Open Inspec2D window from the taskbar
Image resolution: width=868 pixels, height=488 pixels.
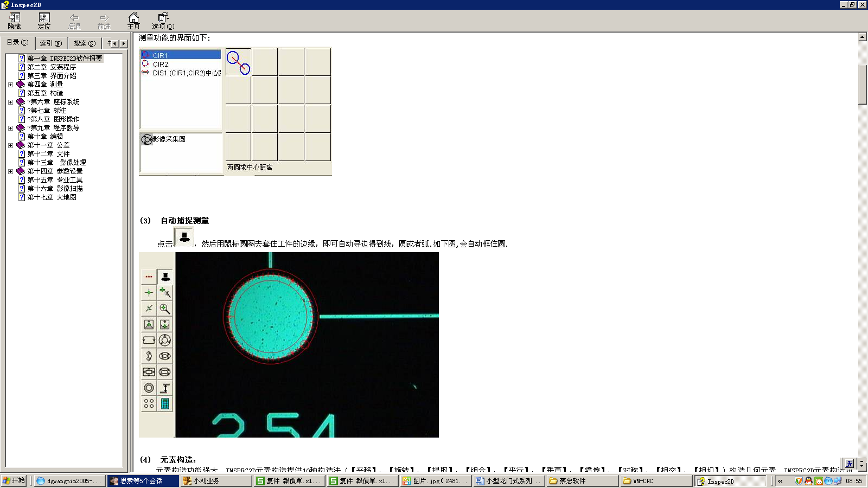click(x=730, y=481)
